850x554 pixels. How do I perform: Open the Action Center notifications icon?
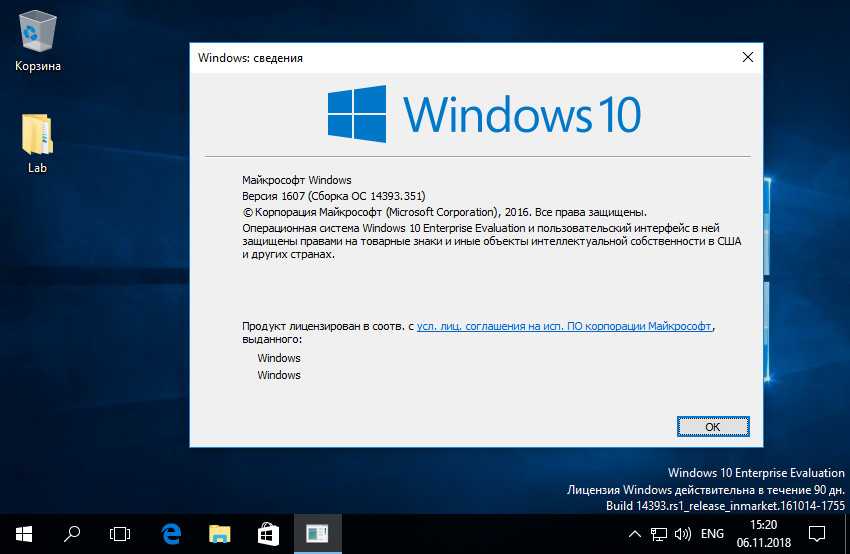816,534
